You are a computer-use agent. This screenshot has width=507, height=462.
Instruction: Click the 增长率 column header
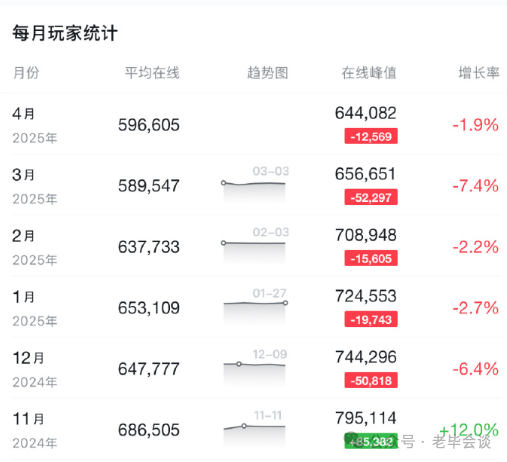click(479, 73)
